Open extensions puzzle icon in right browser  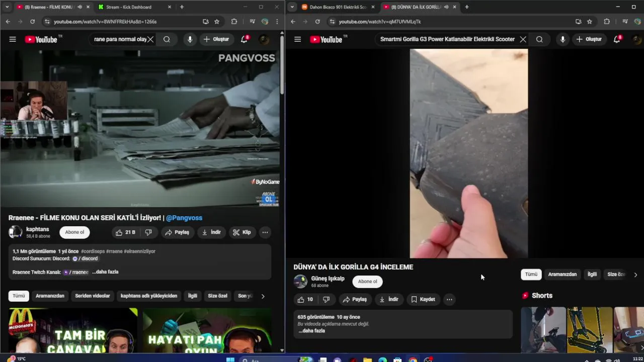(x=607, y=22)
